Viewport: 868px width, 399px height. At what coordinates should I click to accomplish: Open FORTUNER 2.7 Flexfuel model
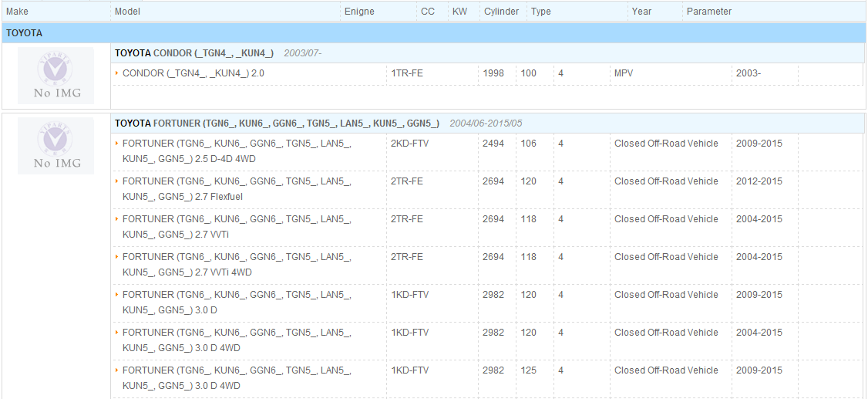[237, 189]
